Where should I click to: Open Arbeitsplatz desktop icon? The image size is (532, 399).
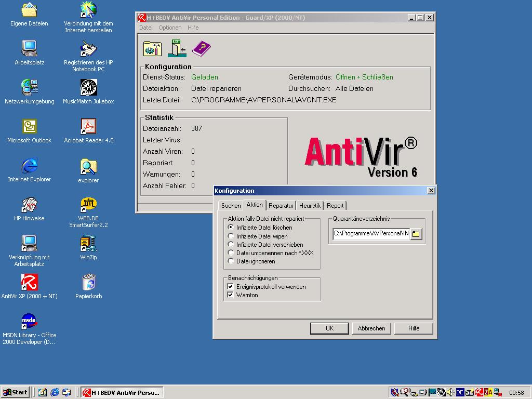tap(29, 53)
